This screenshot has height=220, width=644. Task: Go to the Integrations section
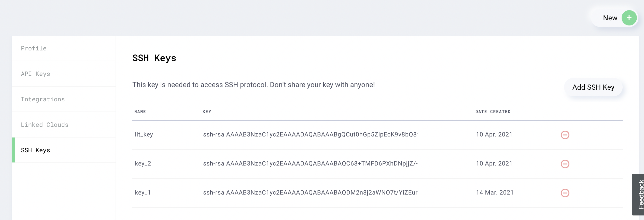point(64,99)
